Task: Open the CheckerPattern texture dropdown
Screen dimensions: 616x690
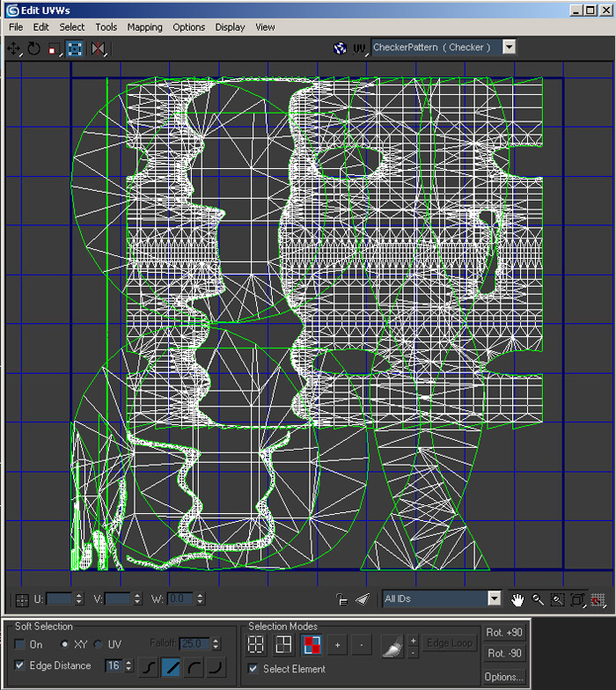Action: 509,48
